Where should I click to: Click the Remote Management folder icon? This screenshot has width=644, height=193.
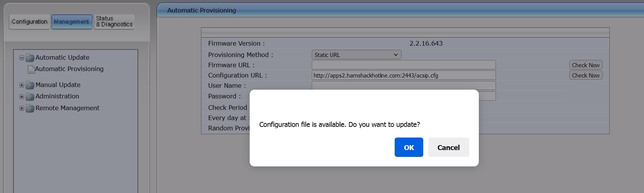[30, 108]
